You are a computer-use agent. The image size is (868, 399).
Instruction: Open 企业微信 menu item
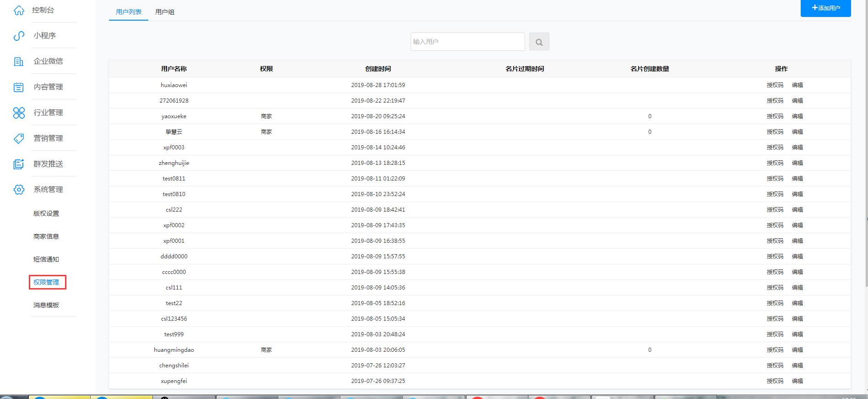click(48, 61)
